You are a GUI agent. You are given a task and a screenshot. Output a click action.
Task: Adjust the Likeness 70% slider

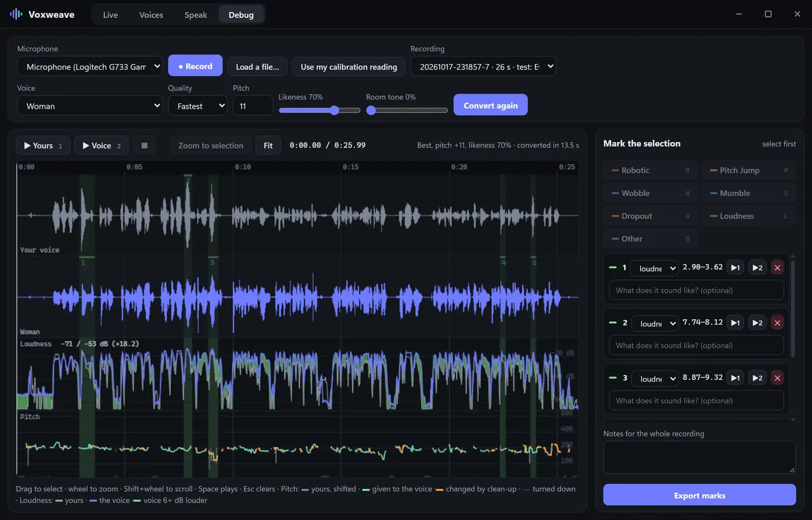pyautogui.click(x=319, y=110)
